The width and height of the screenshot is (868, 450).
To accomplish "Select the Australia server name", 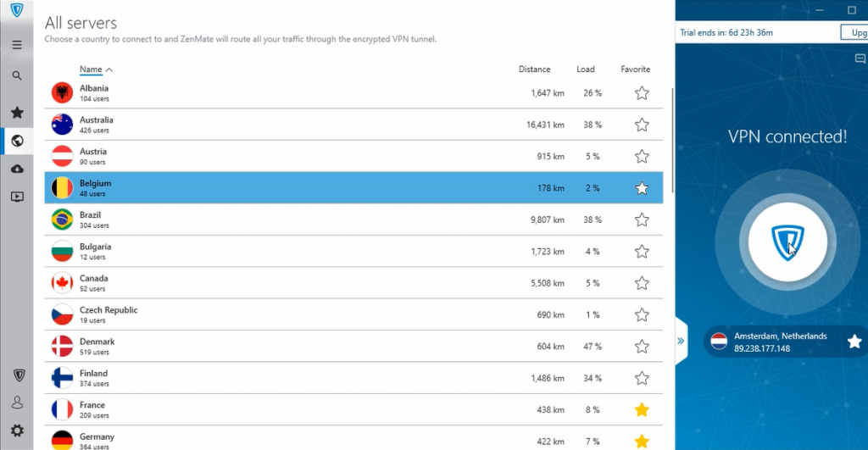I will tap(97, 119).
